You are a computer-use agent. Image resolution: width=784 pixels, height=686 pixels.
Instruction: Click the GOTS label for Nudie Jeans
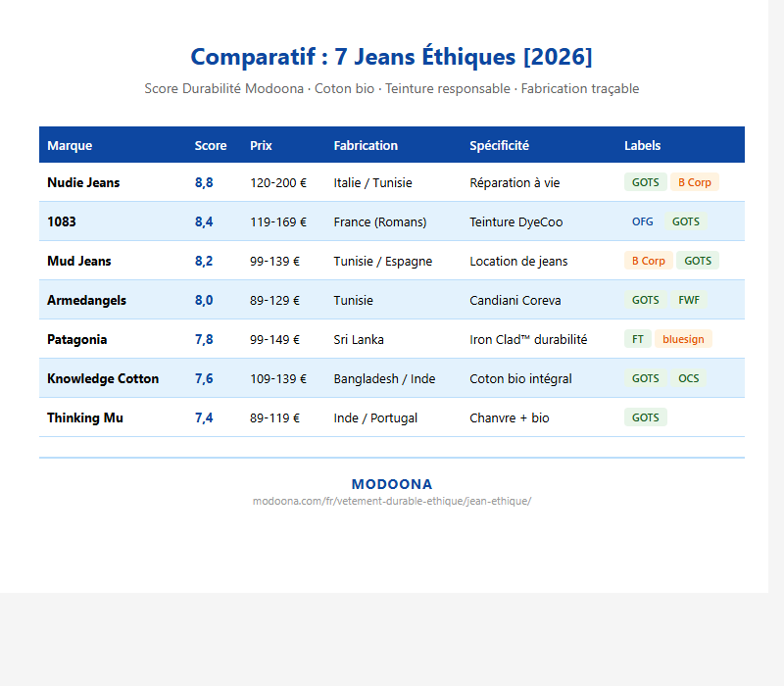pos(645,182)
